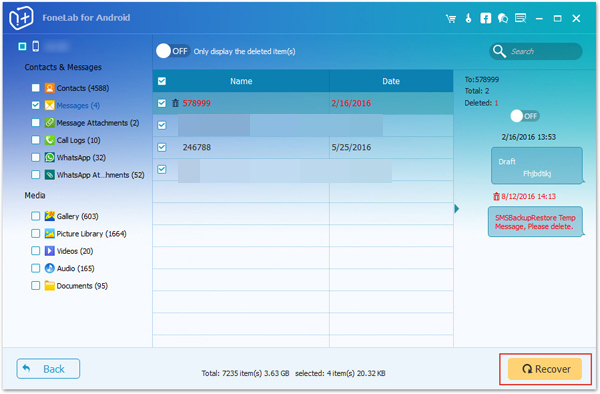Screen dimensions: 600x394
Task: Open the Call Logs (10) category
Action: [78, 140]
